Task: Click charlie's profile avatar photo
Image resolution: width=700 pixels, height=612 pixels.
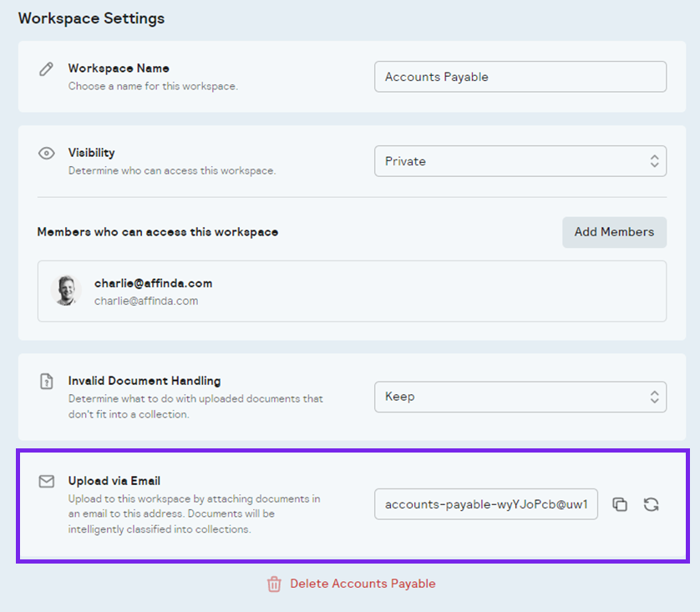Action: (66, 291)
